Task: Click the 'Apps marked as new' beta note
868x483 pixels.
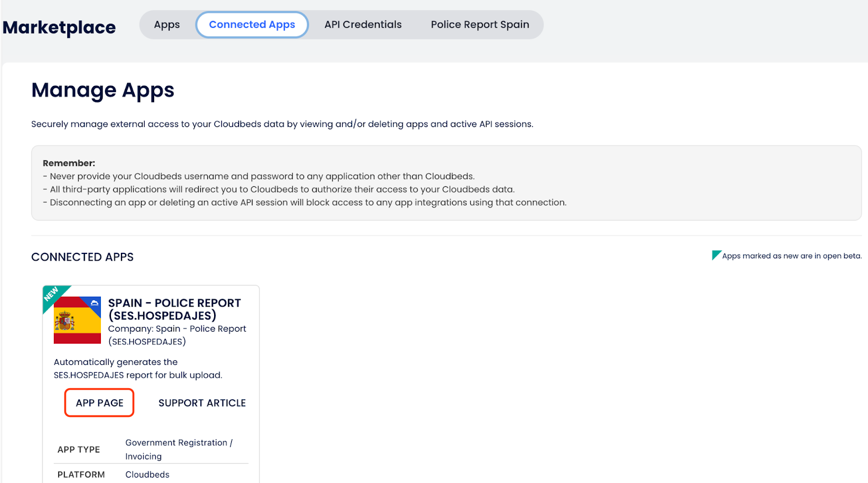Action: pyautogui.click(x=791, y=256)
